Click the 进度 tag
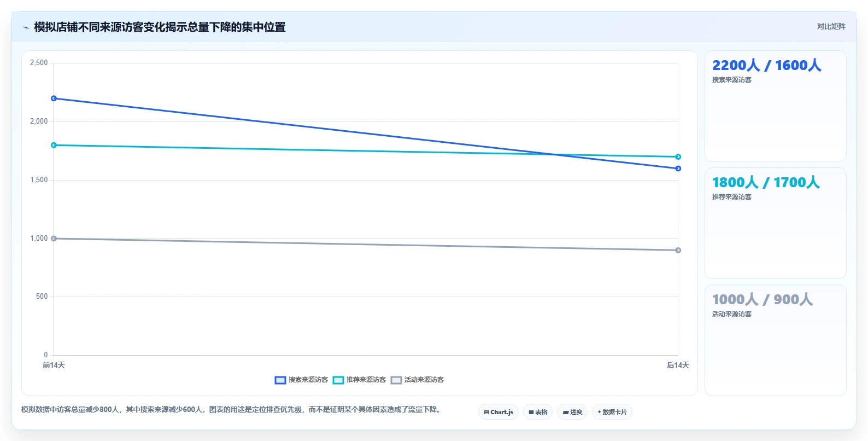This screenshot has height=441, width=868. (x=572, y=412)
